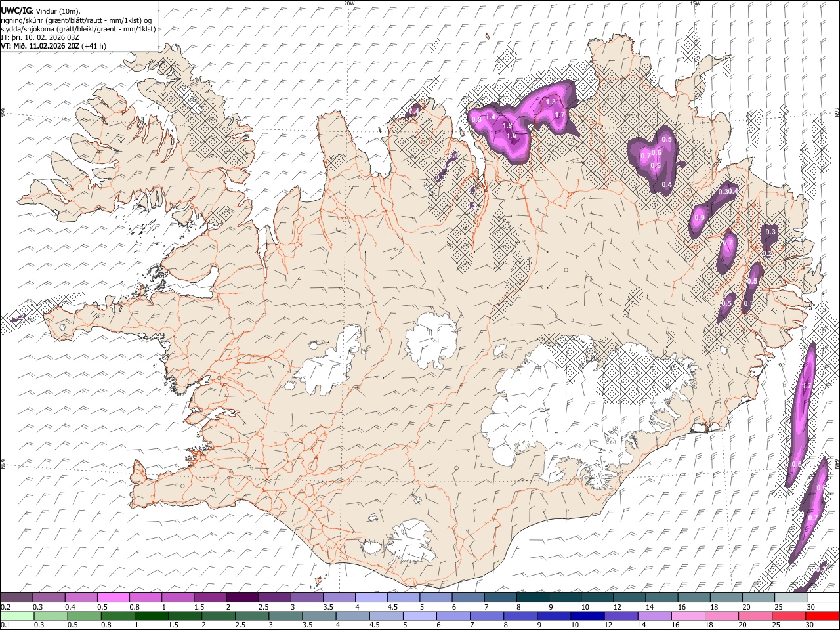Pick the very dark plum 2 swatch, upper row
This screenshot has height=630, width=840.
click(242, 597)
